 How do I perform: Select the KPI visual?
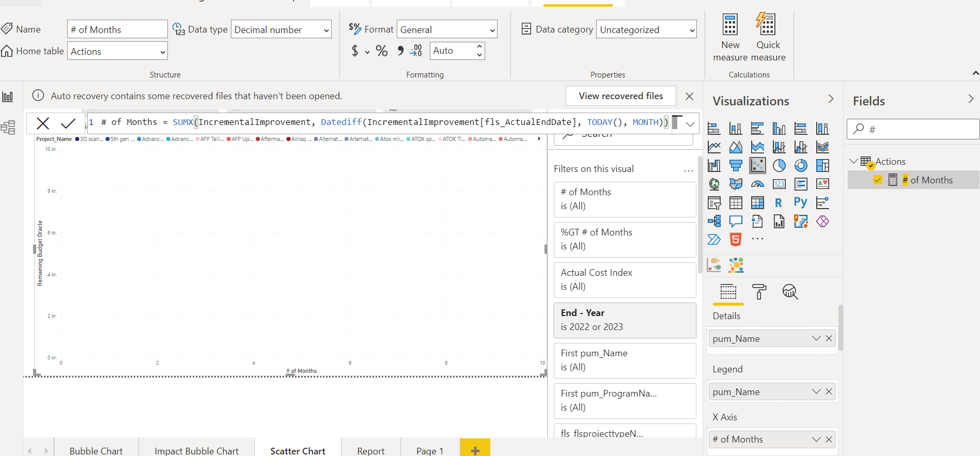click(822, 184)
